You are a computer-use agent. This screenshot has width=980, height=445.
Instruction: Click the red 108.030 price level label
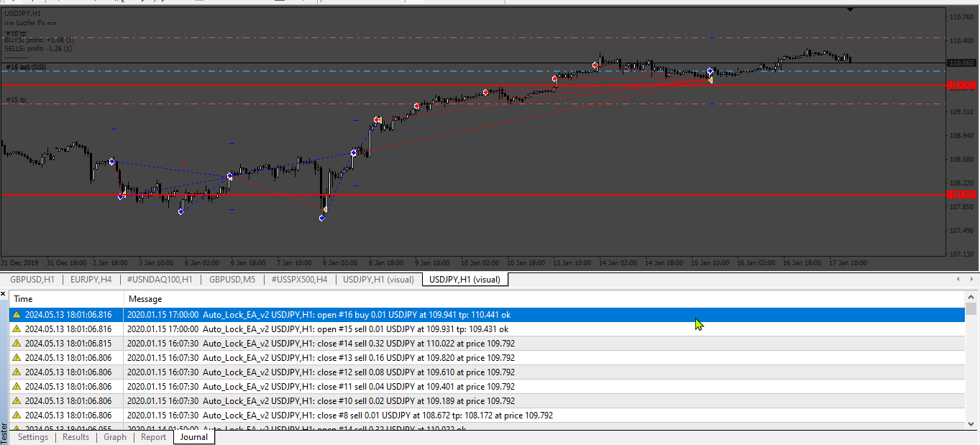click(x=961, y=195)
